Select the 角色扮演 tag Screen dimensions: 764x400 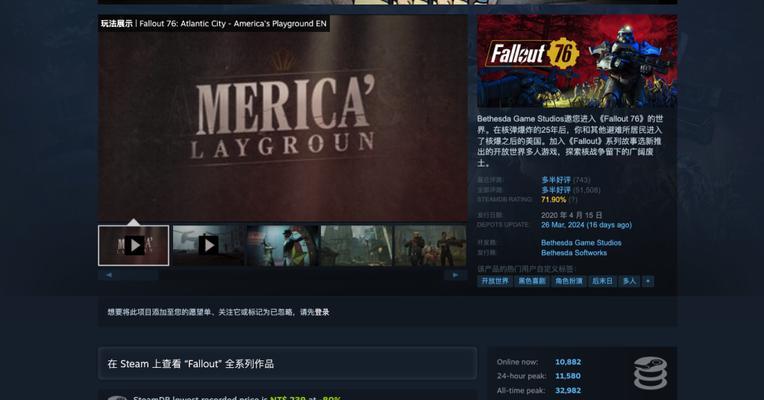coord(569,281)
